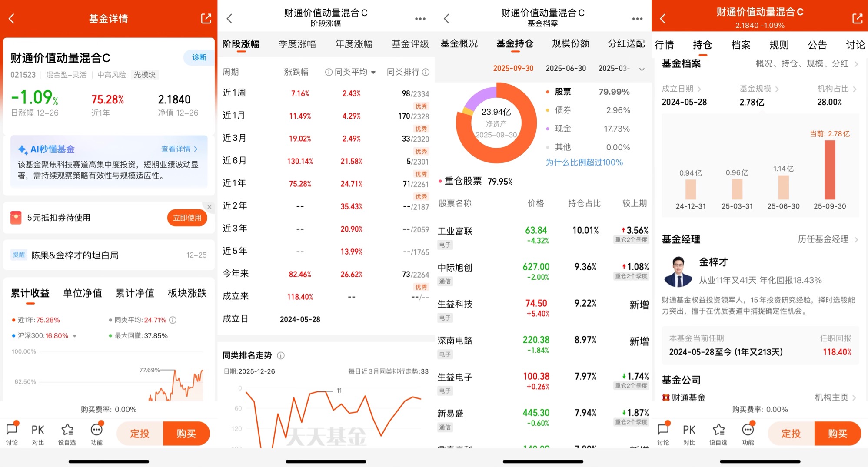Tap 光模块 tag on fund card
This screenshot has height=467, width=868.
pyautogui.click(x=145, y=75)
